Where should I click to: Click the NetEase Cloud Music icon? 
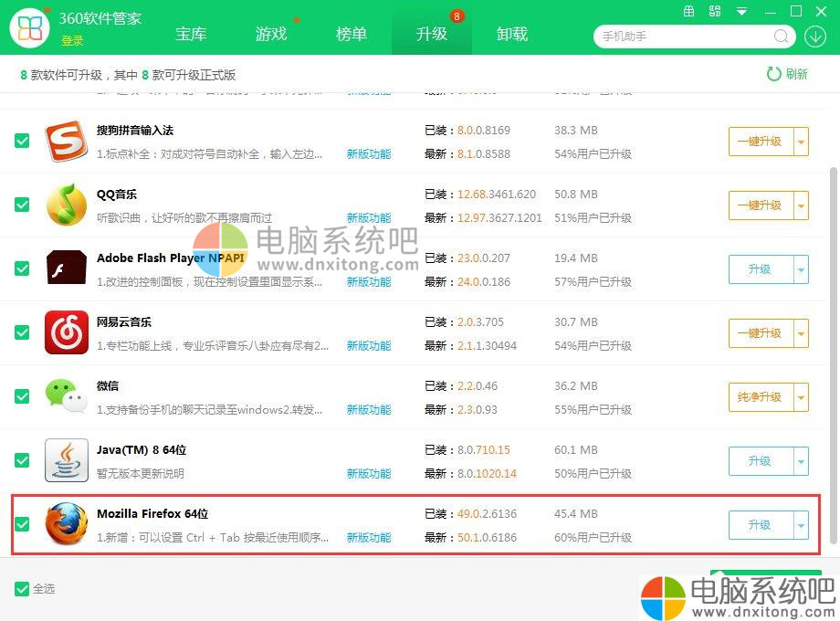[x=67, y=332]
